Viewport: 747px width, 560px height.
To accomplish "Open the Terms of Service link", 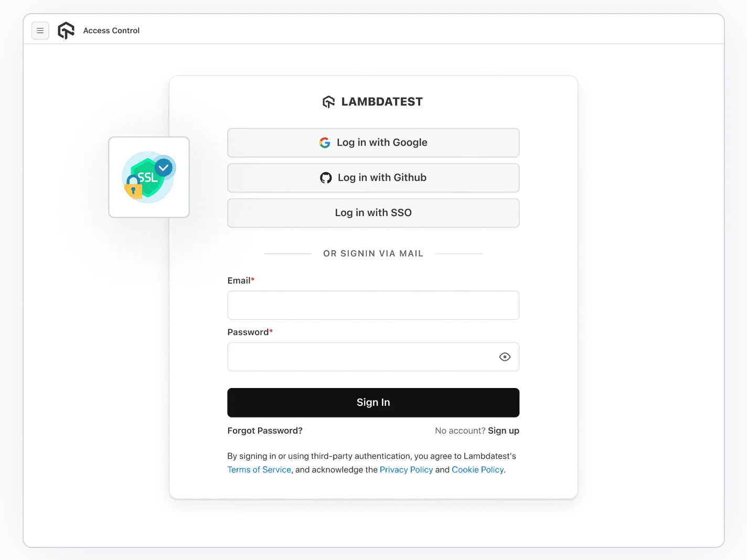I will pyautogui.click(x=259, y=470).
